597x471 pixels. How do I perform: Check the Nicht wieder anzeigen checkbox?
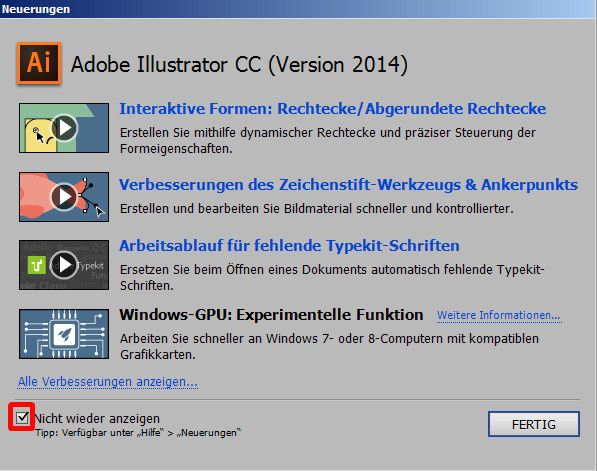point(22,418)
